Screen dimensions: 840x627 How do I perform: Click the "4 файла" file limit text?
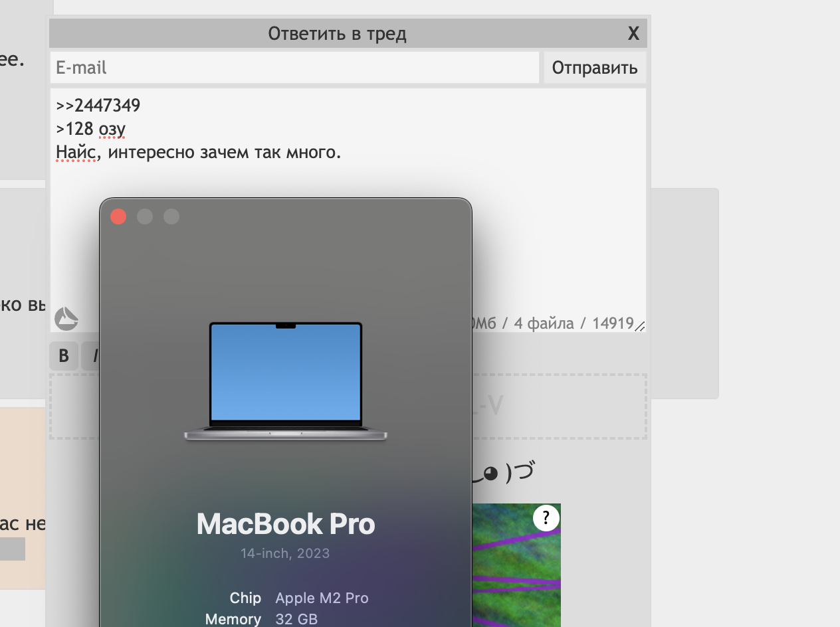pos(544,323)
